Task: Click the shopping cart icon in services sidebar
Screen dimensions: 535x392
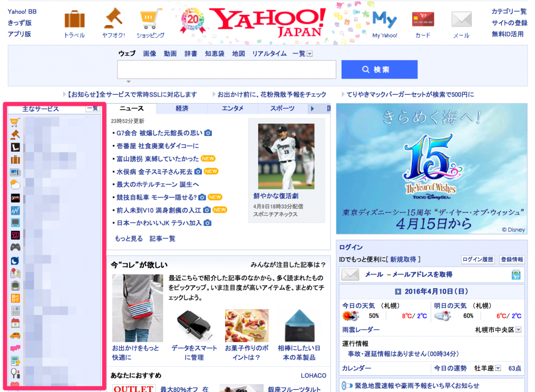Action: pyautogui.click(x=15, y=122)
